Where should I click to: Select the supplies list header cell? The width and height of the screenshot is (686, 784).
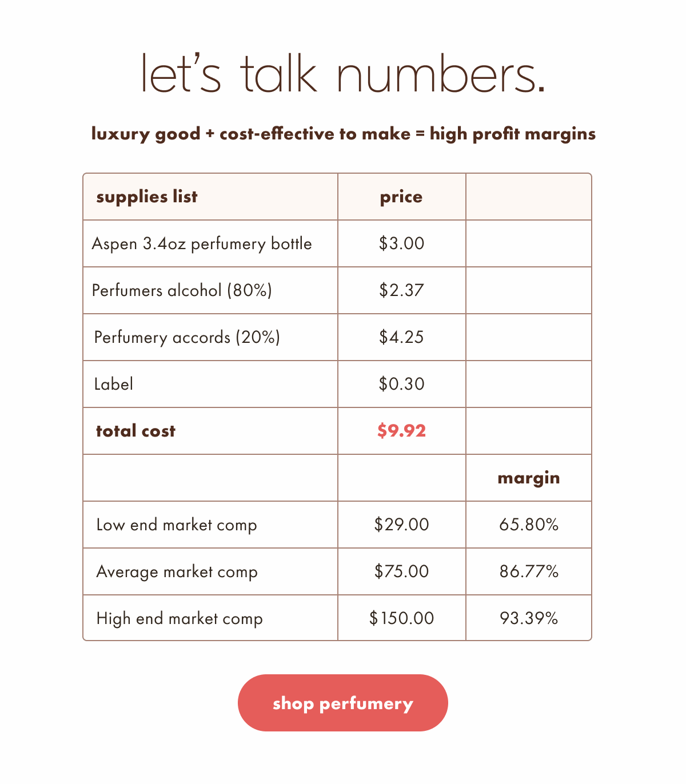point(147,197)
